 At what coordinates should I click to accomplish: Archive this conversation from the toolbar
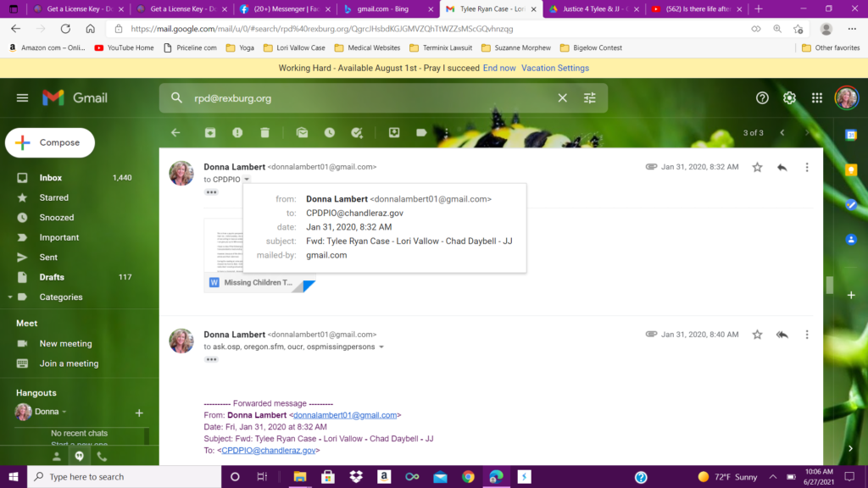[x=210, y=133]
